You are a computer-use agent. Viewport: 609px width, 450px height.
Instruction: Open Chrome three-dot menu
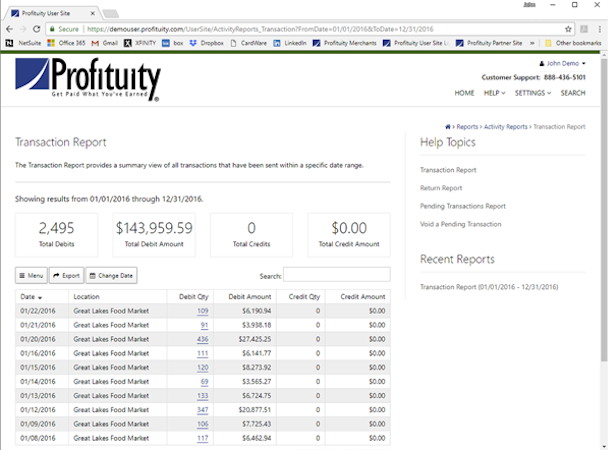click(600, 29)
